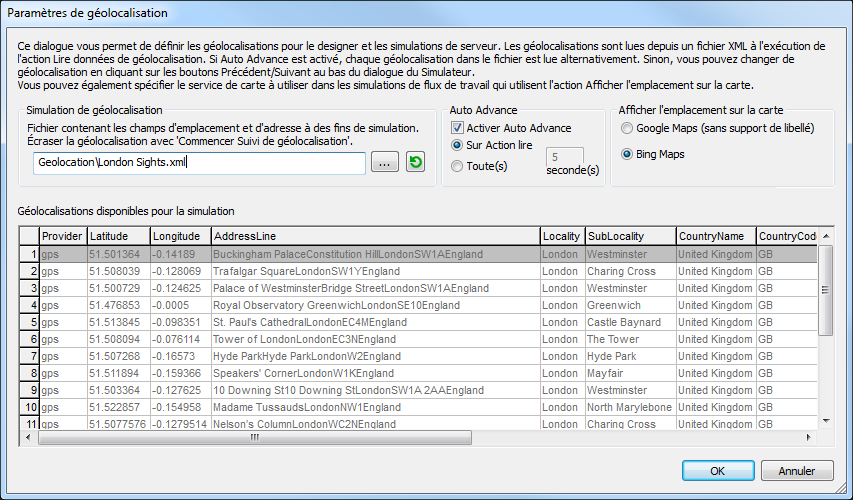Click the Annuler button to cancel
The height and width of the screenshot is (500, 853).
pyautogui.click(x=796, y=471)
